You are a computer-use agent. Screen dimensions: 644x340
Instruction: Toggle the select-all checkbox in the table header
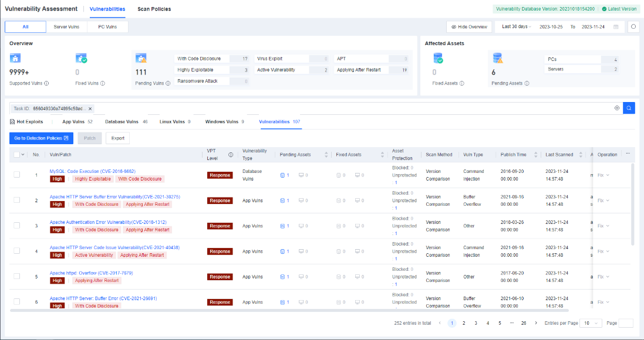(x=16, y=155)
